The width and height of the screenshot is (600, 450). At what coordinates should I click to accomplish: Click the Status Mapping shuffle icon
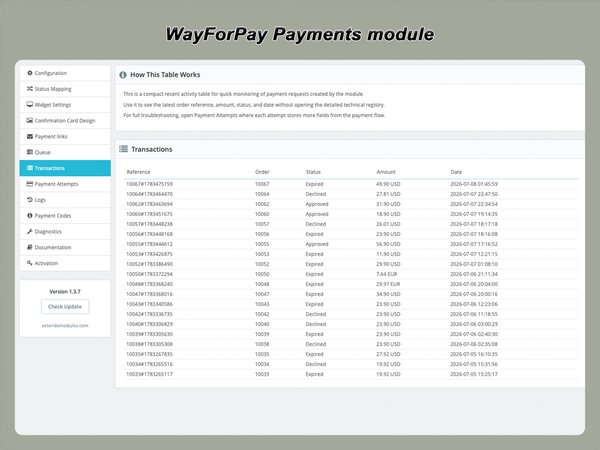pyautogui.click(x=29, y=89)
